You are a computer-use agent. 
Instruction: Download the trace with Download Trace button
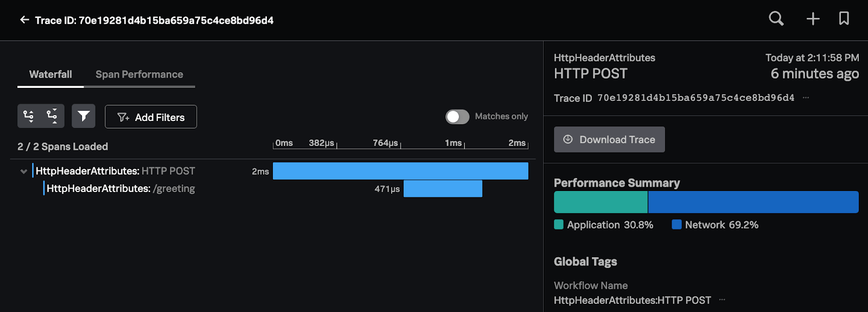609,139
